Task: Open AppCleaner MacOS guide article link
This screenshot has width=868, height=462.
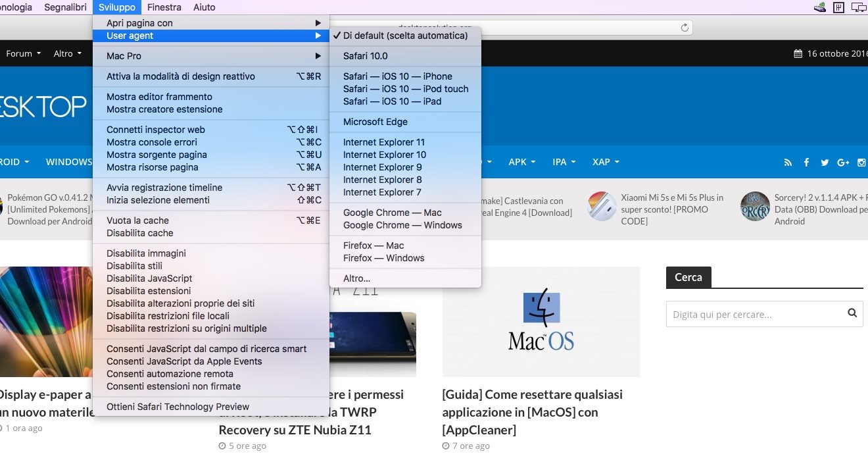Action: 533,412
